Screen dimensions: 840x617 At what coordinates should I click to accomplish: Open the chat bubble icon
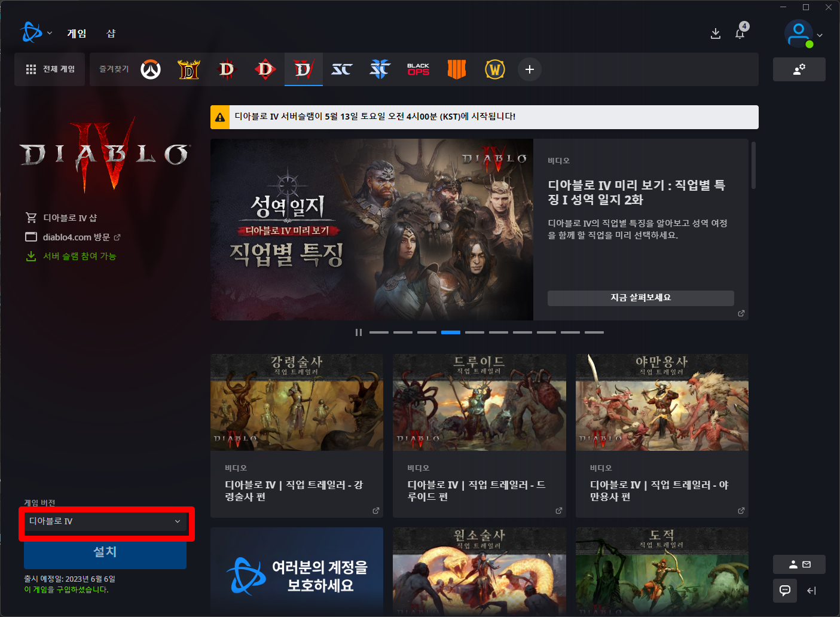[785, 591]
